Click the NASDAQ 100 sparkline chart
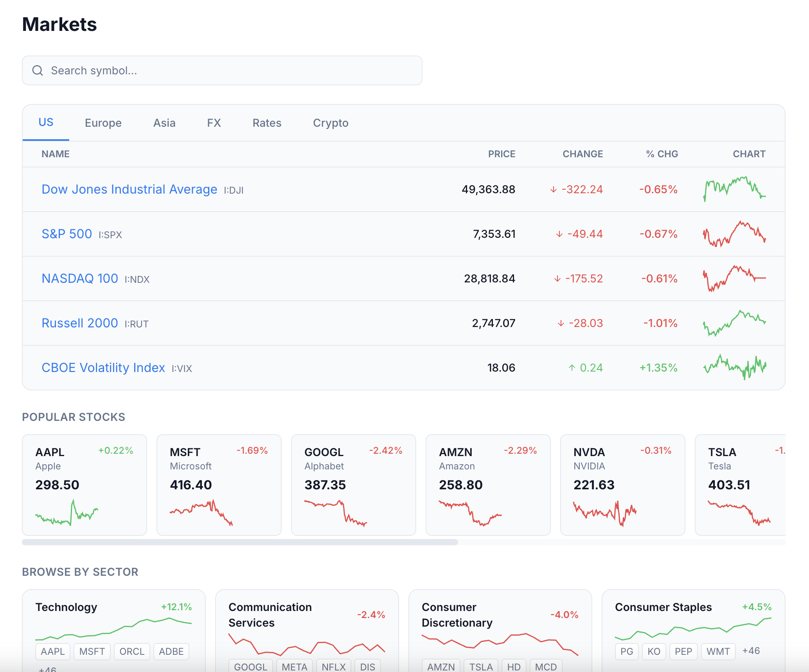The width and height of the screenshot is (809, 672). tap(735, 279)
